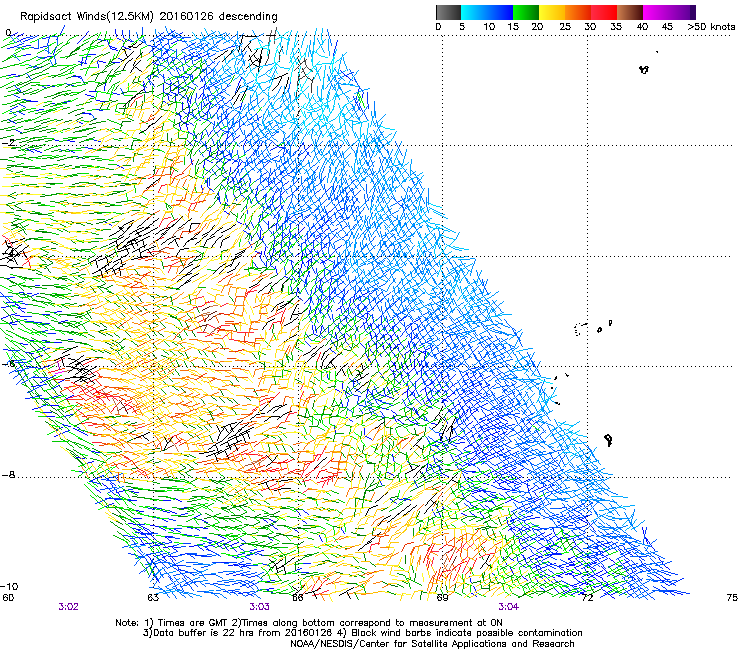Image resolution: width=740 pixels, height=650 pixels.
Task: Click the orange 25-30 knots legend segment
Action: 578,12
